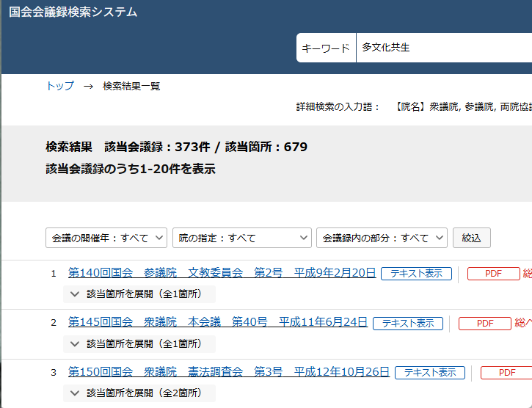The width and height of the screenshot is (532, 408).
Task: Open the PDF for the third result
Action: (x=506, y=373)
